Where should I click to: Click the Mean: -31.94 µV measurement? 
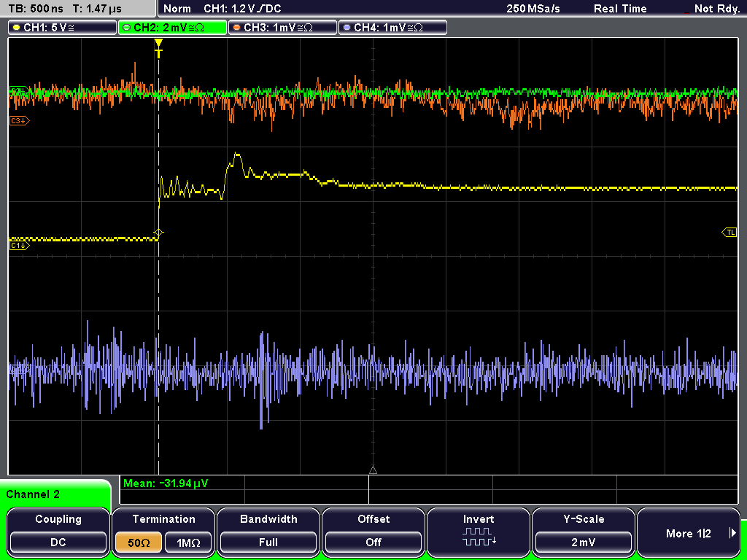point(166,483)
